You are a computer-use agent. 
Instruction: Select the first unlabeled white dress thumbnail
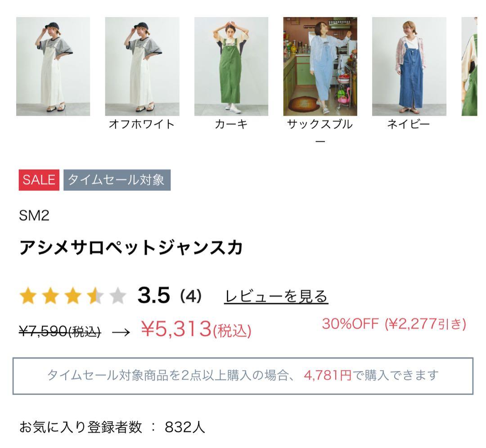click(53, 66)
